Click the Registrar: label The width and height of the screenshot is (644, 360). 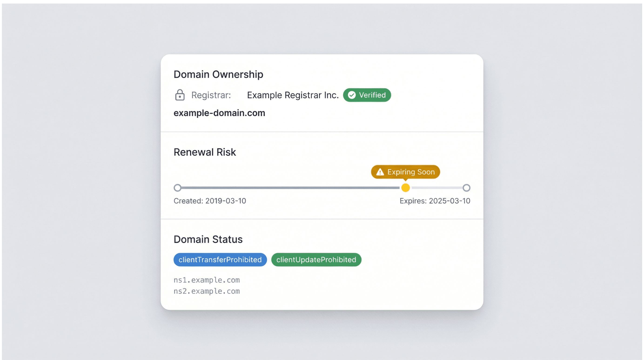[211, 95]
